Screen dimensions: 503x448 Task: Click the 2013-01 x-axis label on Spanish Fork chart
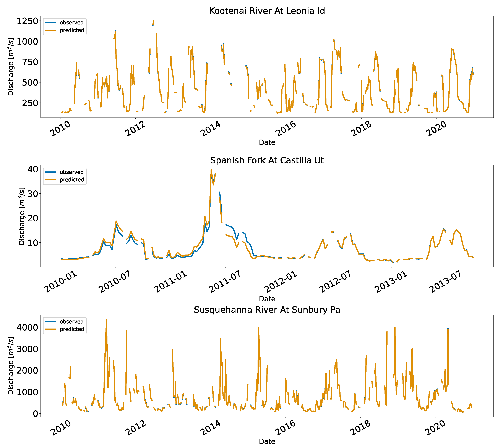pos(391,282)
